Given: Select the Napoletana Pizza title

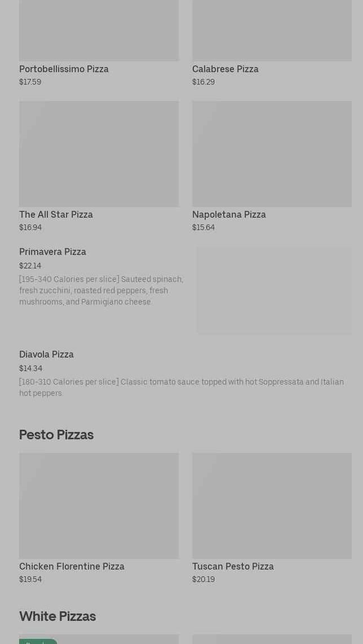Looking at the screenshot, I should click(x=229, y=215).
